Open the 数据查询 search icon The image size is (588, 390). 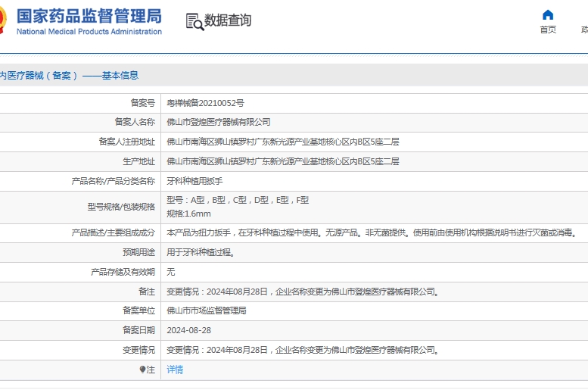(195, 22)
